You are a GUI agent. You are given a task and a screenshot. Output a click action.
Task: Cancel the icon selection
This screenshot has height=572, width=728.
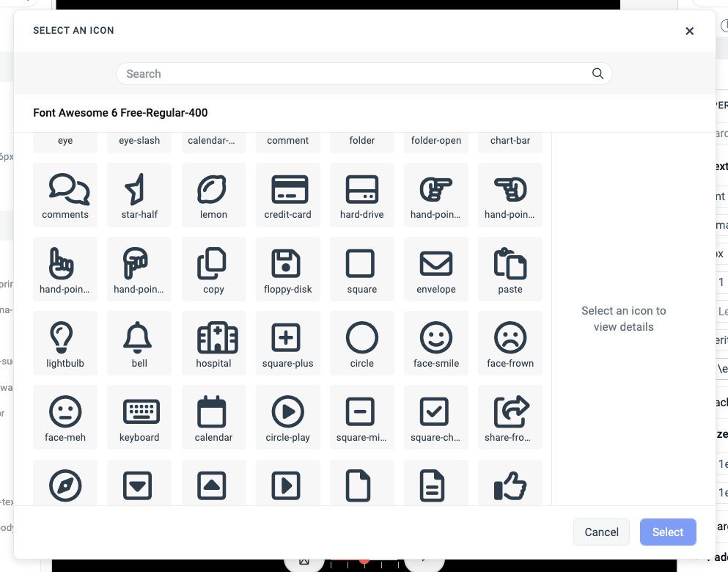point(601,532)
